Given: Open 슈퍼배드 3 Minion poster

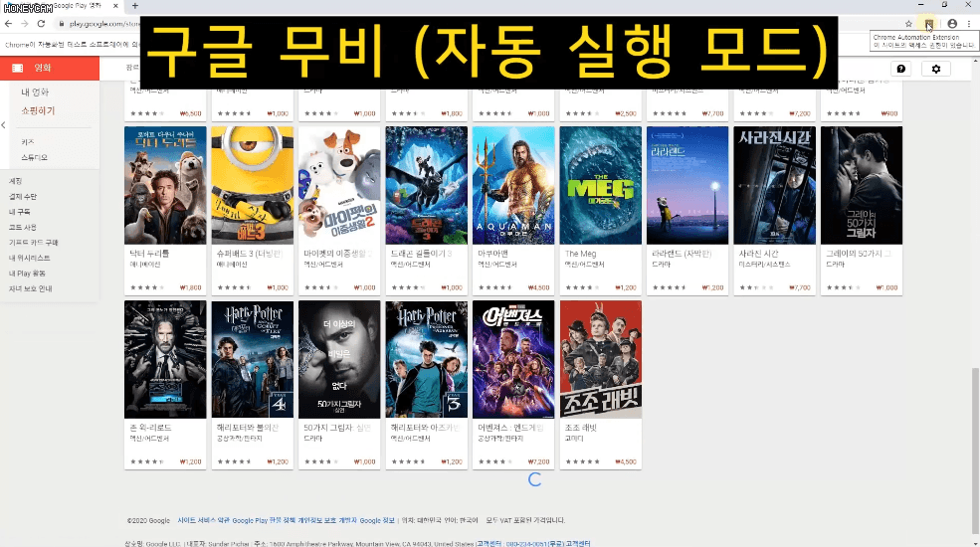Looking at the screenshot, I should click(253, 185).
